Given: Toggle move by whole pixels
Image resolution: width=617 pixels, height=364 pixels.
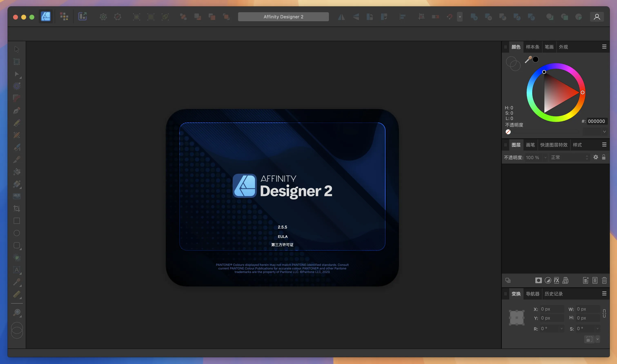Looking at the screenshot, I should point(435,17).
